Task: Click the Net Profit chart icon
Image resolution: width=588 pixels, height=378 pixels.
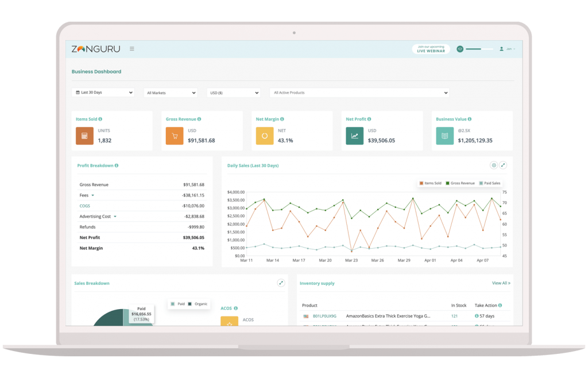Action: pos(354,136)
